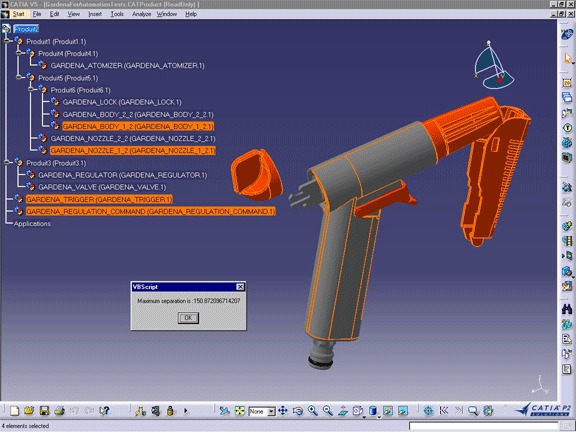The image size is (576, 432).
Task: Select GARDENA_ATOMIZER in the tree
Action: [127, 66]
